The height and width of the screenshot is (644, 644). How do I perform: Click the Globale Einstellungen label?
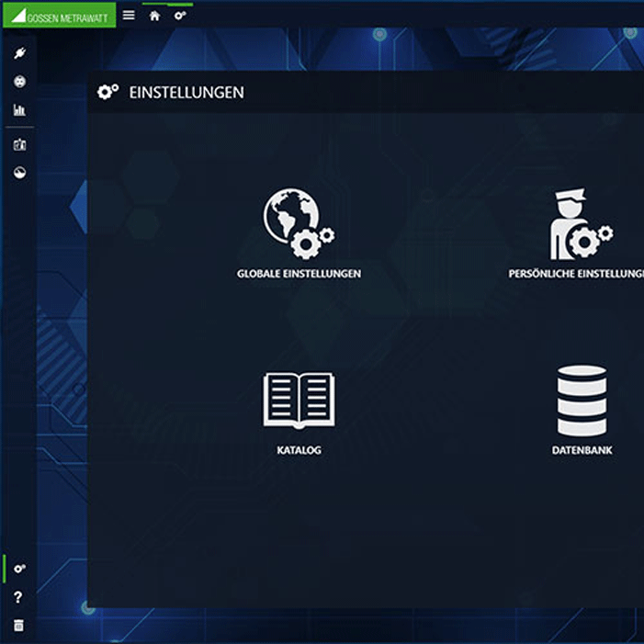pos(299,274)
